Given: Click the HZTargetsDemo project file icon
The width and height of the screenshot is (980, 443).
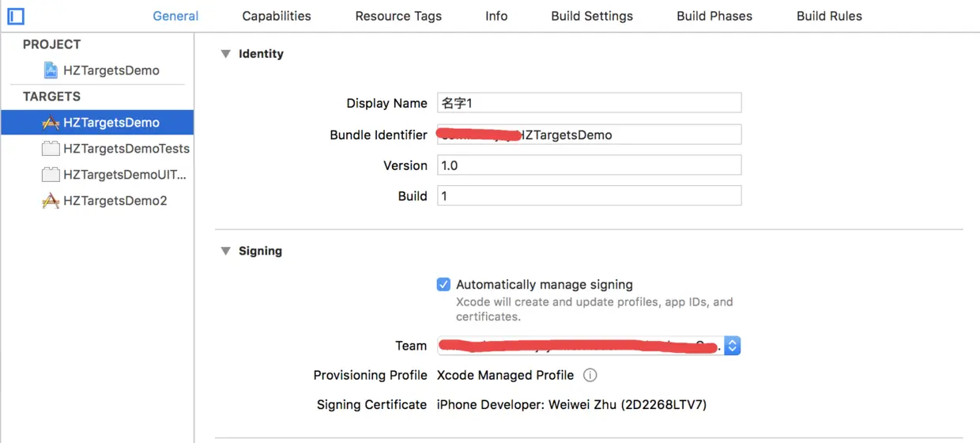Looking at the screenshot, I should tap(51, 70).
